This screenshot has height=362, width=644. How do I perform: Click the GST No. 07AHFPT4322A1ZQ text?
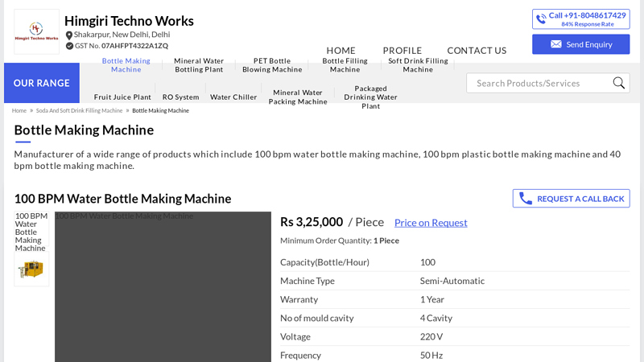(122, 46)
